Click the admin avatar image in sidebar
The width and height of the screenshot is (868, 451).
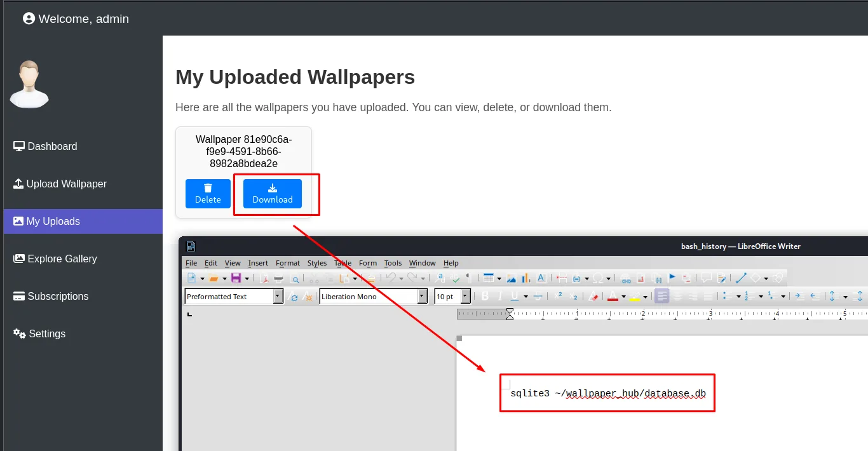pos(29,84)
